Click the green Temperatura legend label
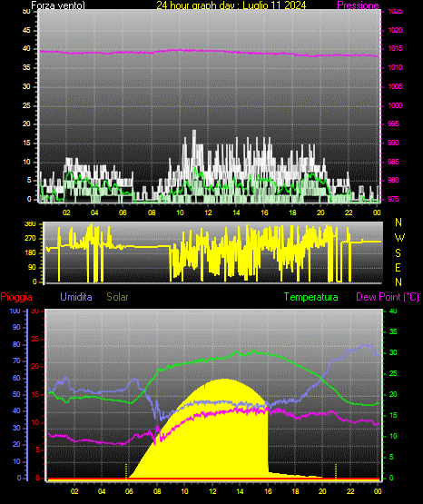 point(310,297)
